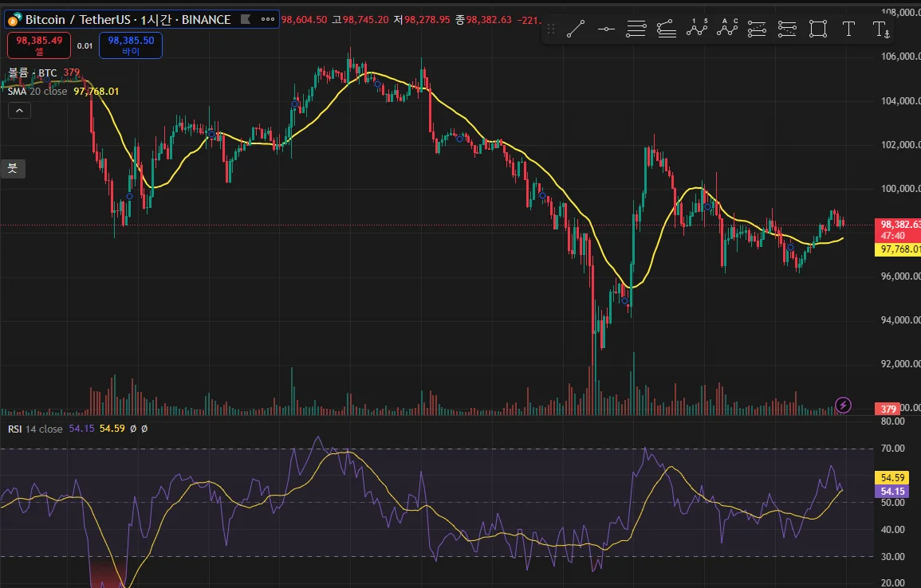Select the Long Position tool

[x=757, y=29]
